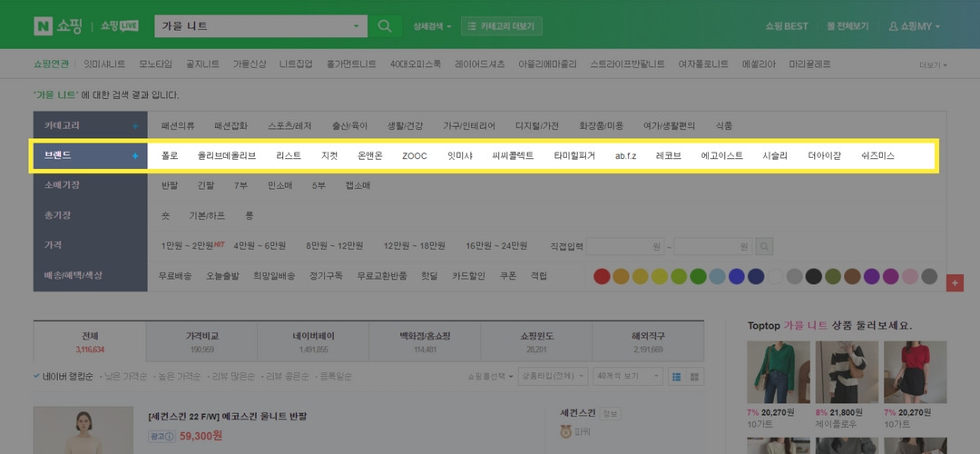Open the 쇼핑몰선택 dropdown
This screenshot has width=980, height=454.
pos(491,377)
